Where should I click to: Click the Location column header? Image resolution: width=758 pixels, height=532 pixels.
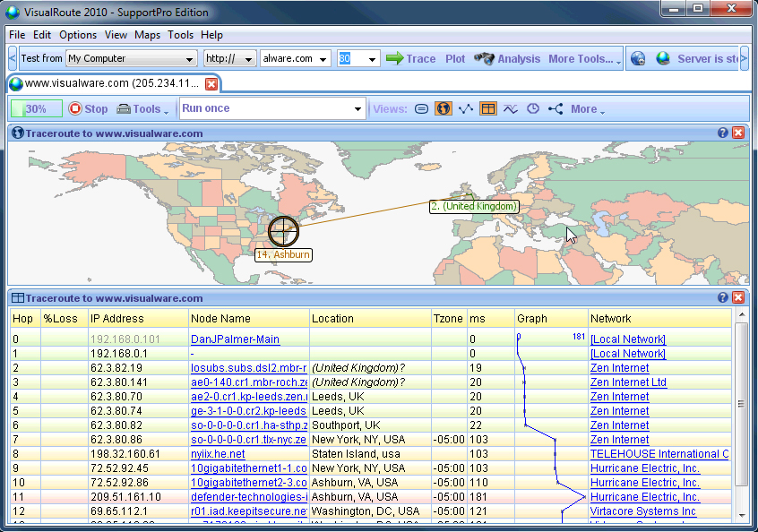coord(370,319)
